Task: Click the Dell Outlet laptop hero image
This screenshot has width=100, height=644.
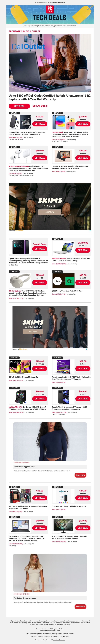Action: tap(50, 63)
